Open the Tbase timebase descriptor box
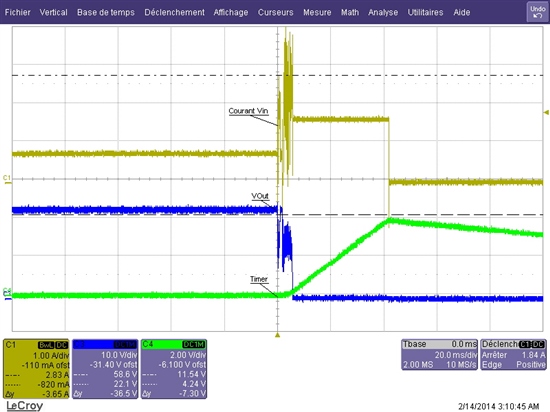This screenshot has width=550, height=412. tap(440, 354)
